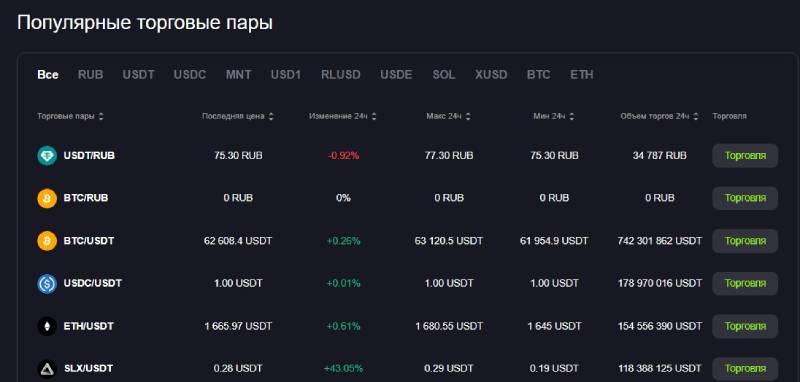
Task: Click the BTC/USDT Bitcoin coin icon
Action: coord(47,241)
